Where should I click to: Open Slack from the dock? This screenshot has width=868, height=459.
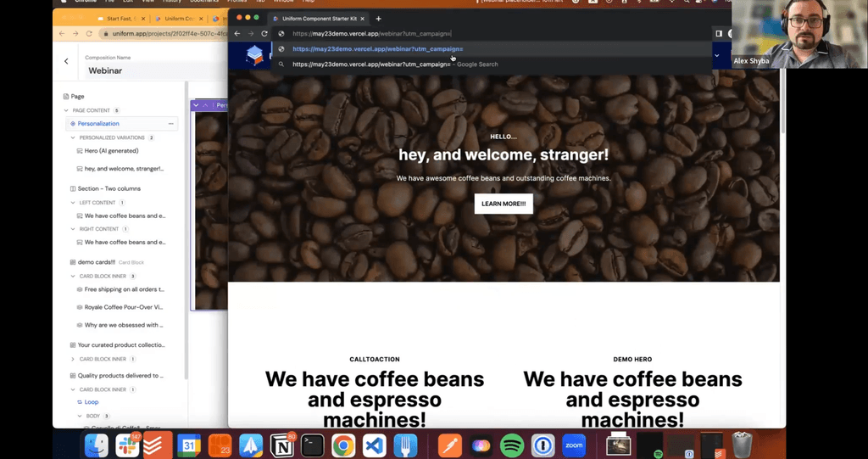127,445
